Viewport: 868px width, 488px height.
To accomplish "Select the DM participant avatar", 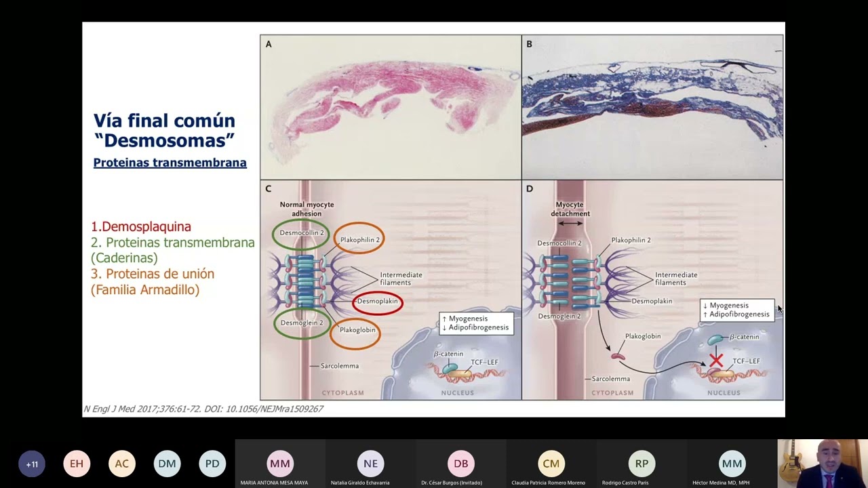I will click(x=167, y=464).
